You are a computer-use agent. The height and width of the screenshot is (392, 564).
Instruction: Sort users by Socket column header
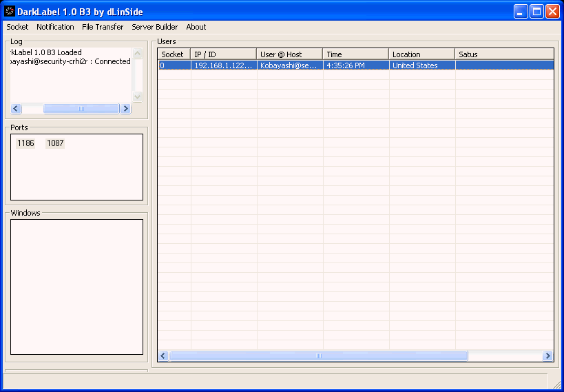(x=174, y=54)
